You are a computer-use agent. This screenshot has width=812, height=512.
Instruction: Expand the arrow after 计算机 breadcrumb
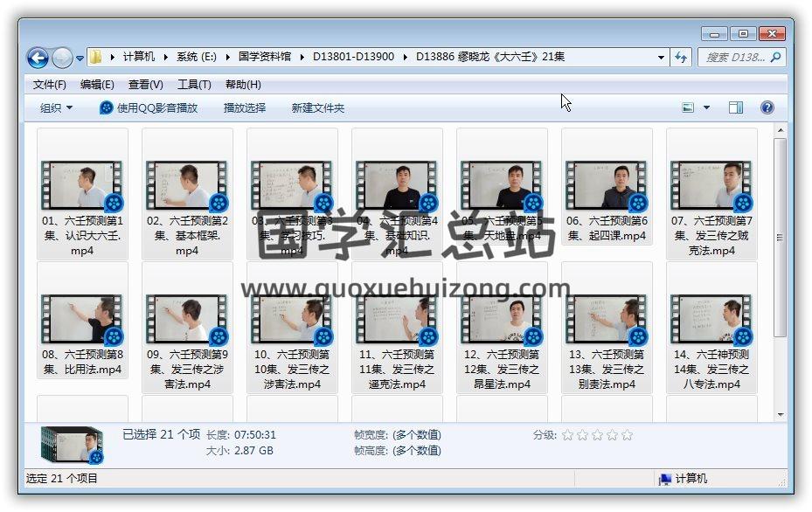point(166,57)
